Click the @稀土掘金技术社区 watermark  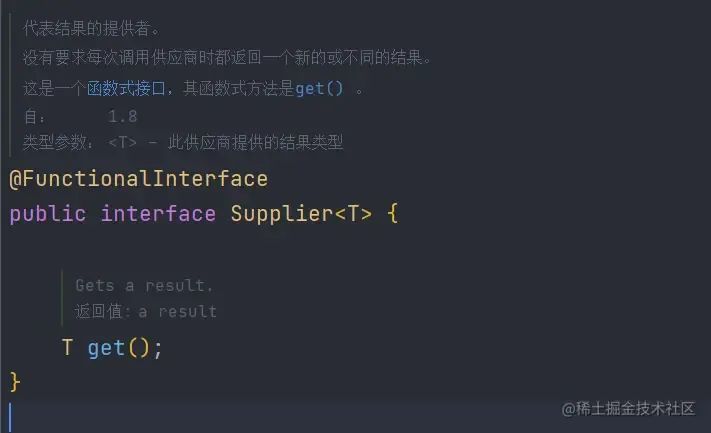[628, 409]
